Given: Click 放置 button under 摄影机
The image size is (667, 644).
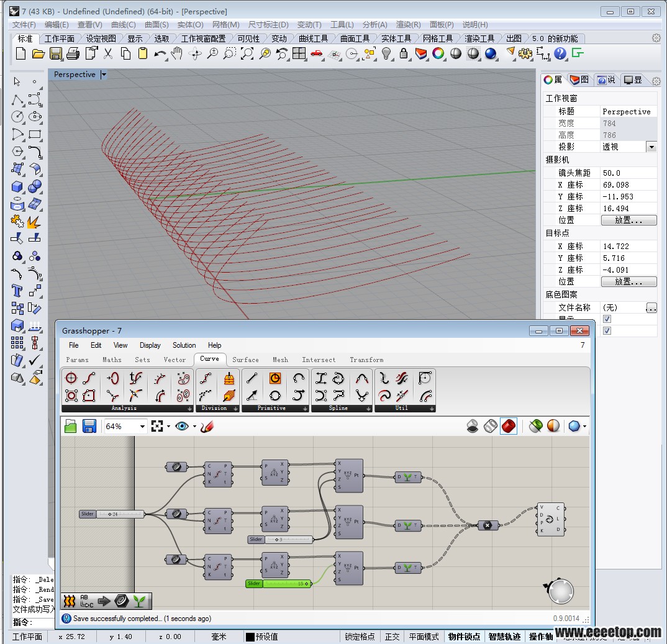Looking at the screenshot, I should pyautogui.click(x=628, y=220).
